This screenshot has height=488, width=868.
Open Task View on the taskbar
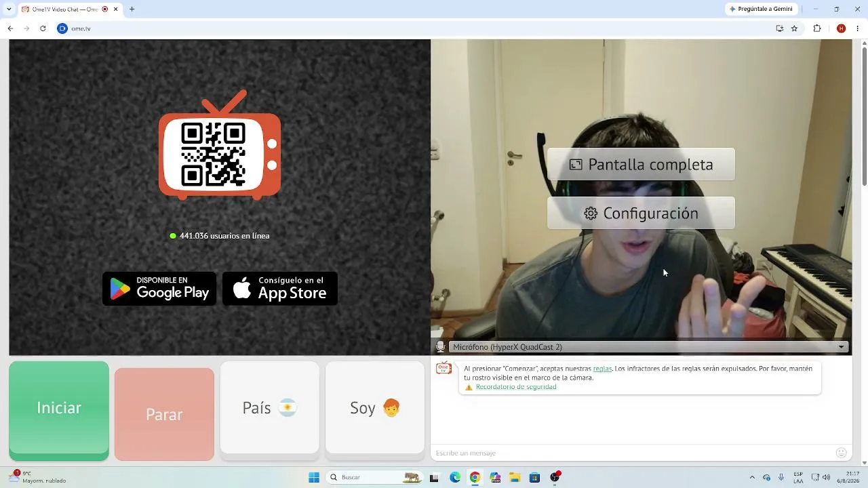(x=435, y=478)
